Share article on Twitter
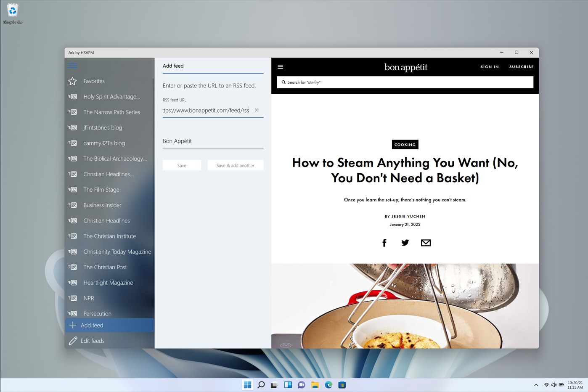588x392 pixels. [x=405, y=243]
